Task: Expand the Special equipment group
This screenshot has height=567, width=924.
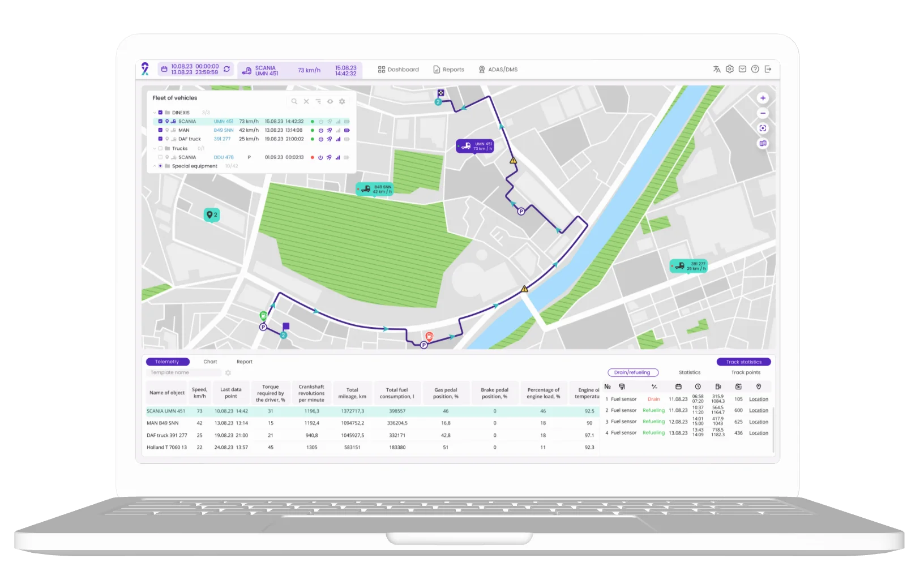Action: pyautogui.click(x=155, y=166)
